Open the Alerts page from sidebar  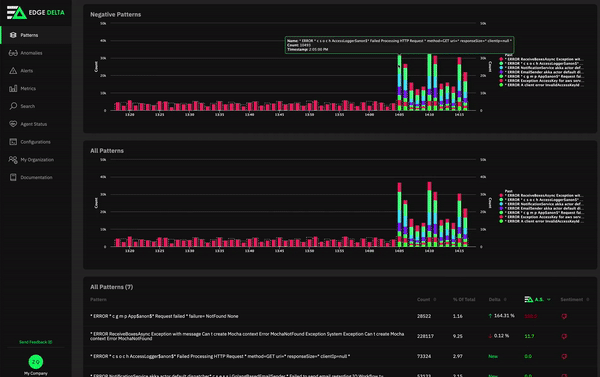[26, 71]
